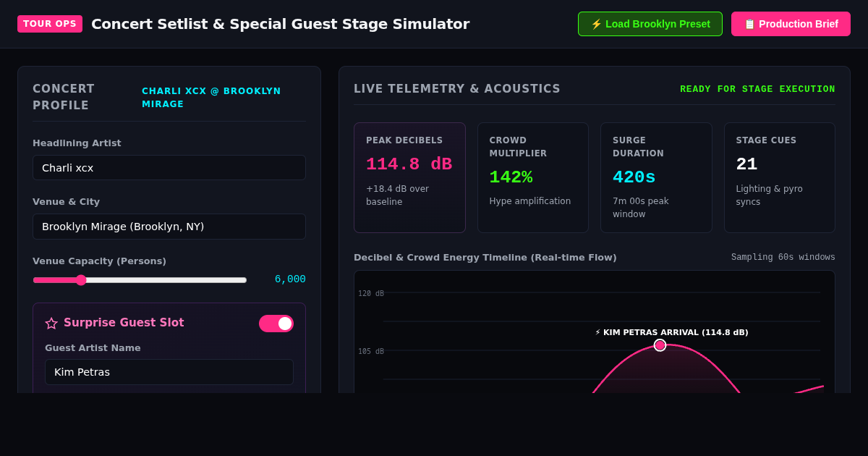Toggle the Surprise Guest Slot switch
The width and height of the screenshot is (868, 456).
276,324
